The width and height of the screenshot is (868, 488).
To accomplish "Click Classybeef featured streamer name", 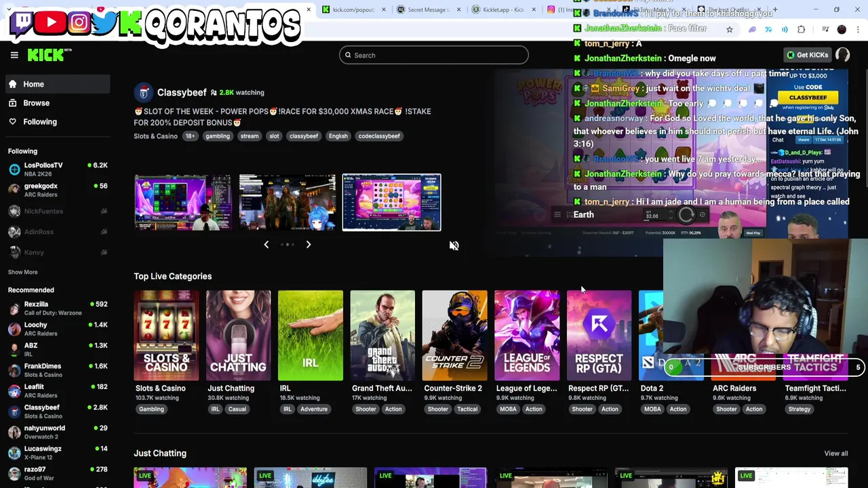I will click(182, 92).
